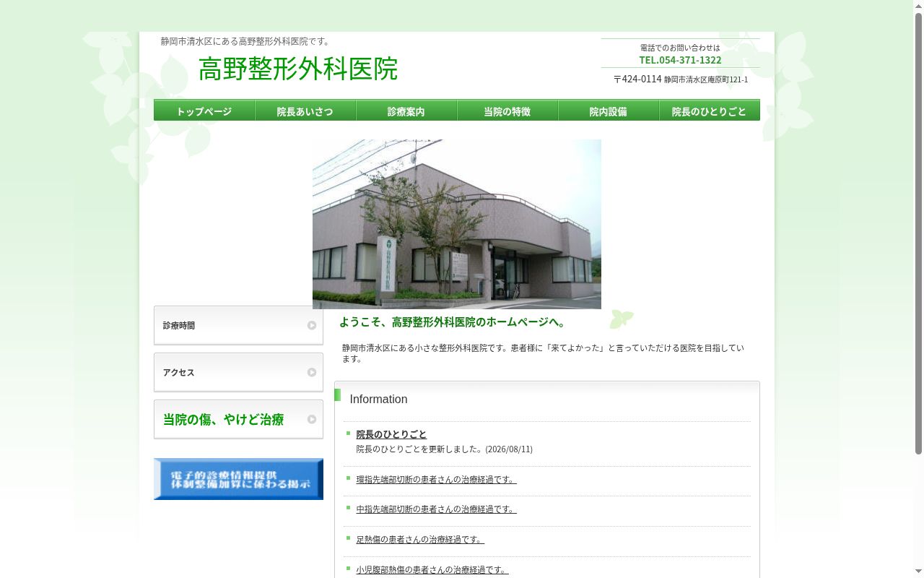Click the 院長のひとりごとを更新しました update note
The image size is (924, 578).
point(444,449)
